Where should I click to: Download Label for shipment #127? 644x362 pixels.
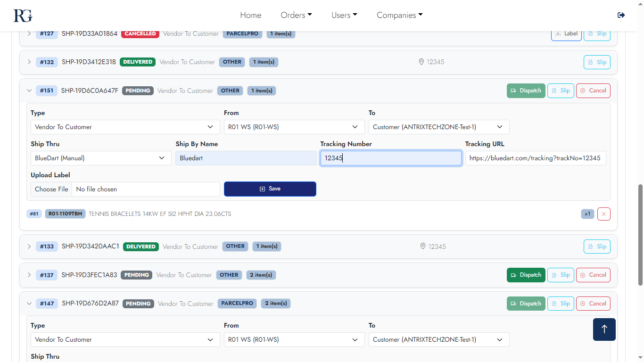(x=566, y=34)
